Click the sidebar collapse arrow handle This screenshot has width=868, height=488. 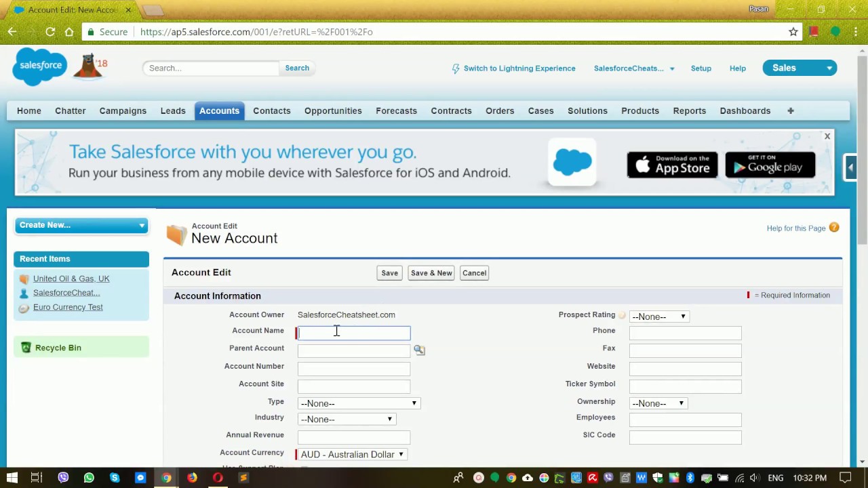(850, 167)
